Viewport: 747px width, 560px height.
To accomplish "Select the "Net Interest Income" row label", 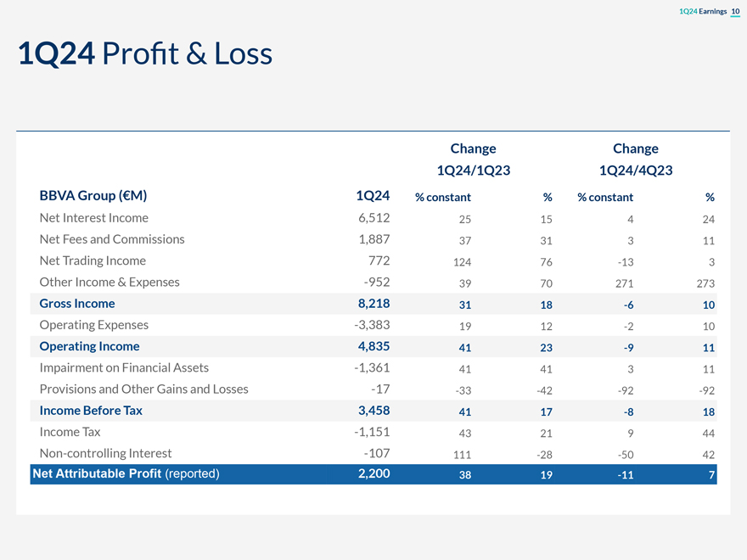I will point(93,218).
